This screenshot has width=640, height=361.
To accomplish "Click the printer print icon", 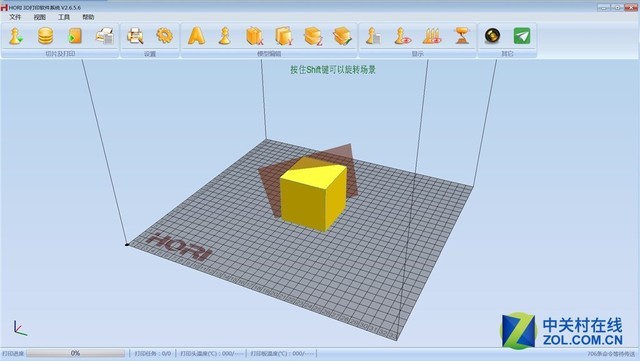I will click(x=104, y=36).
